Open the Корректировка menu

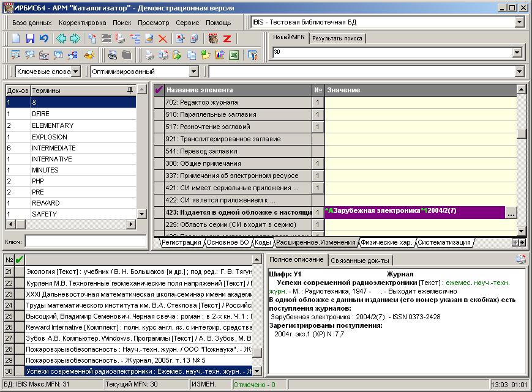83,23
